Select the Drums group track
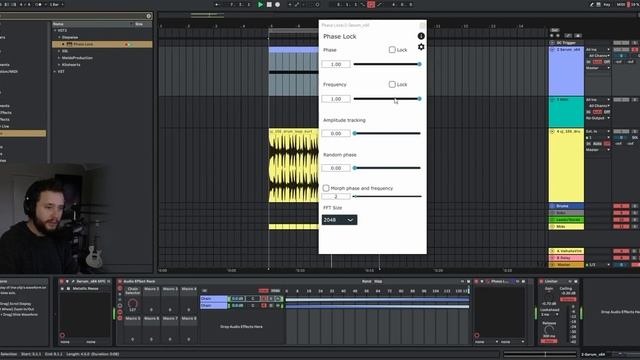This screenshot has height=360, width=640. coord(566,206)
